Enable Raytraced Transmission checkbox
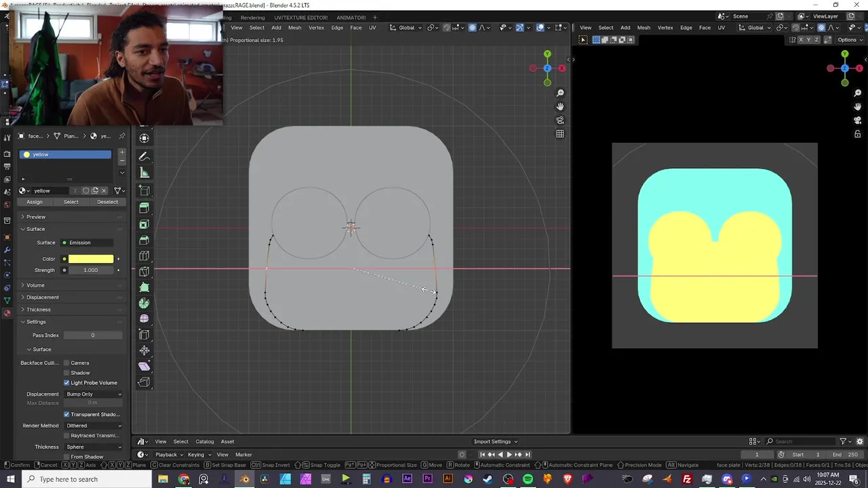The width and height of the screenshot is (868, 488). click(66, 436)
